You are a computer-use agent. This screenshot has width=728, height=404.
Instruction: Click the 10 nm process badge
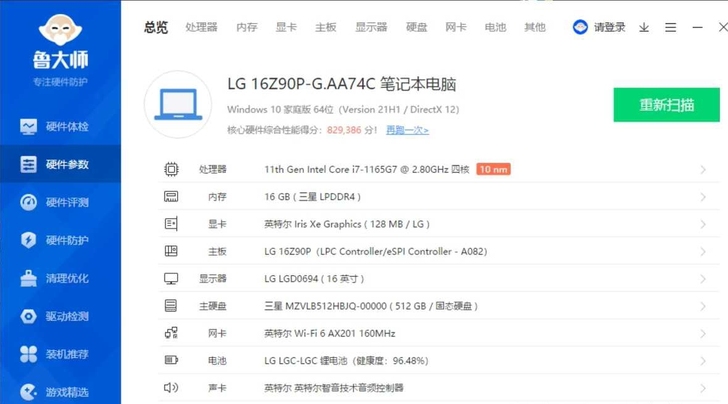point(494,169)
